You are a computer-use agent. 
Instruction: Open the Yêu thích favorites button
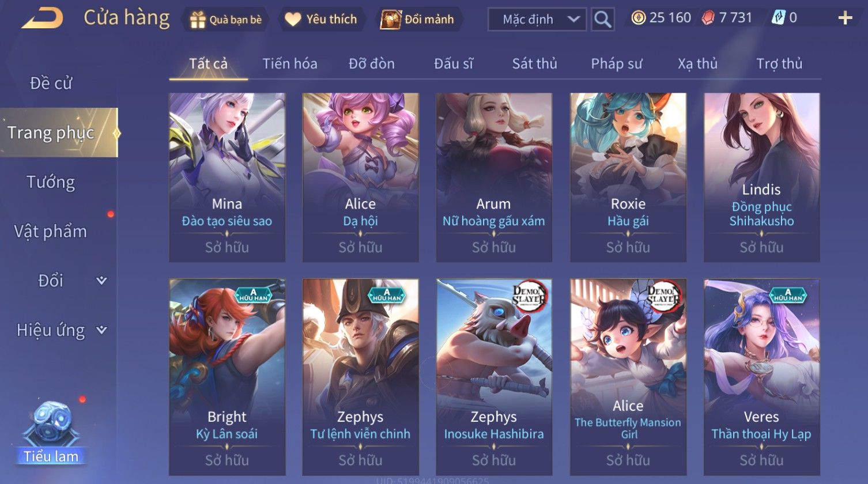(321, 19)
